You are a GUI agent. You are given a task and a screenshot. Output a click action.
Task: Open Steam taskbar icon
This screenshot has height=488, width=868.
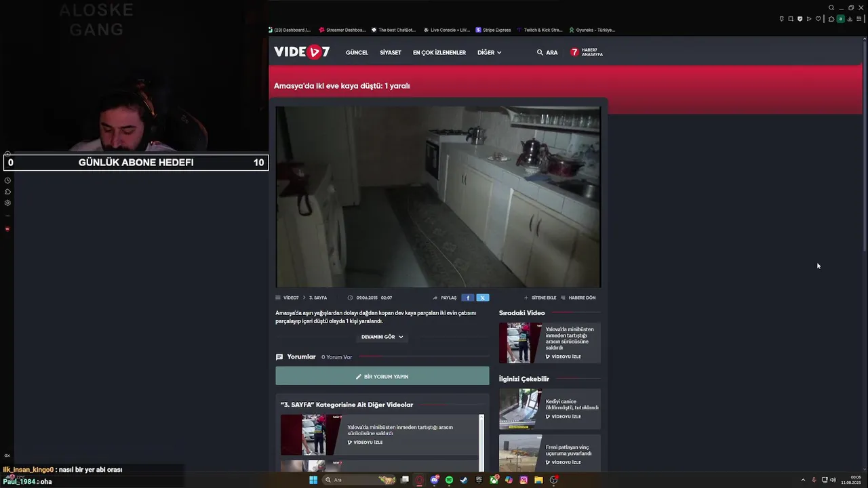point(464,480)
